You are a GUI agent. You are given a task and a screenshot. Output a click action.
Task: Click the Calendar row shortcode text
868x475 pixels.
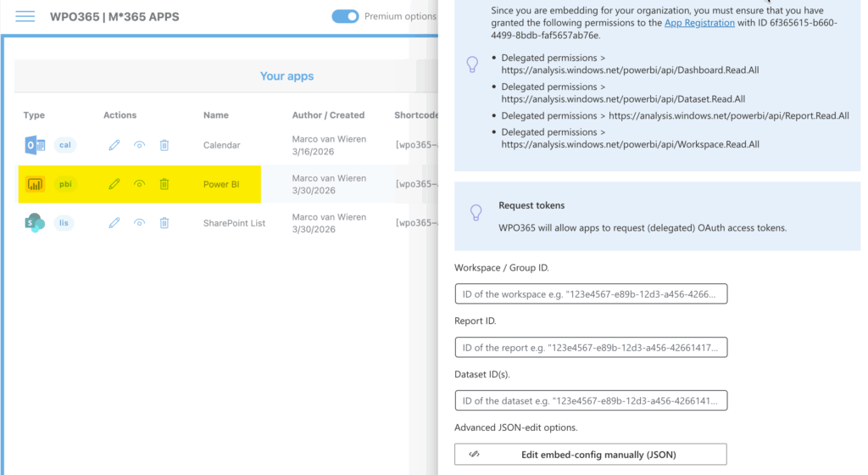(416, 145)
